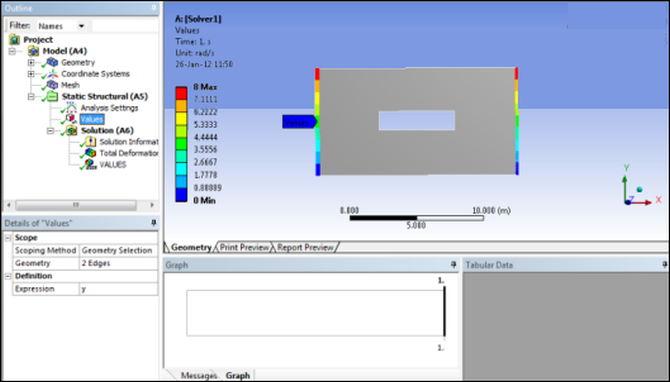This screenshot has width=670, height=382.
Task: Click the Expression value field 'y'
Action: tap(118, 289)
